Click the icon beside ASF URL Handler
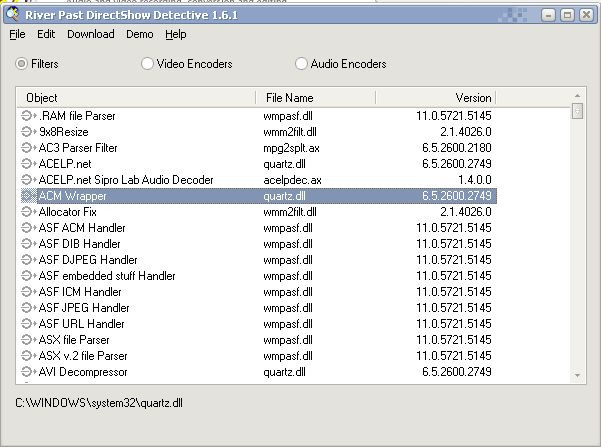The width and height of the screenshot is (601, 447). point(29,324)
